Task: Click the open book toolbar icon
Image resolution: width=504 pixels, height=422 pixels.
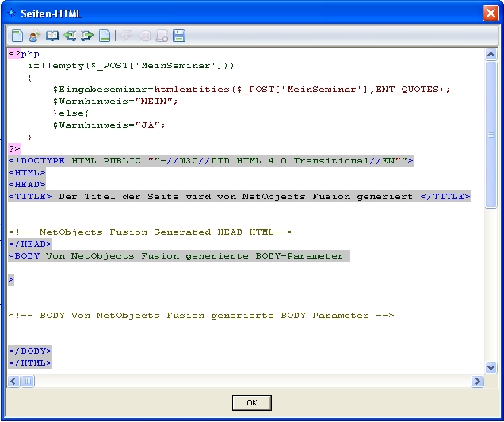Action: [52, 36]
